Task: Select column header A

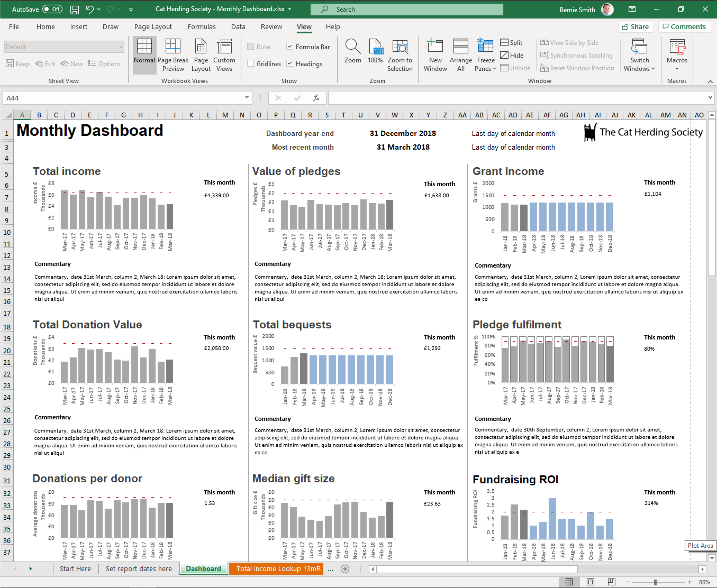Action: [x=22, y=115]
